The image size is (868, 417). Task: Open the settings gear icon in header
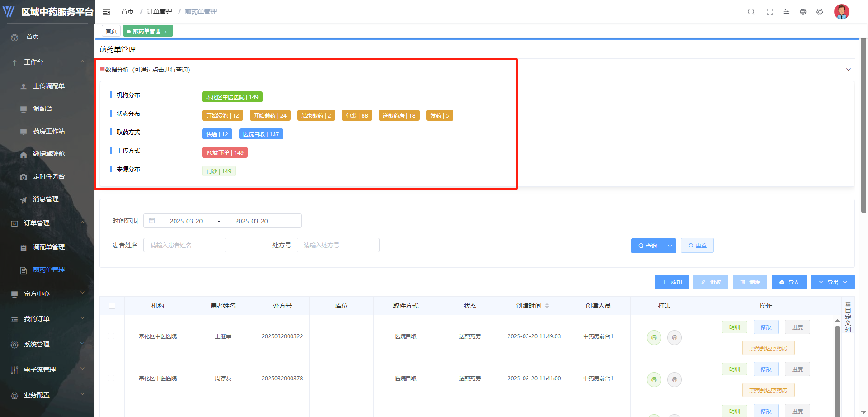click(820, 12)
